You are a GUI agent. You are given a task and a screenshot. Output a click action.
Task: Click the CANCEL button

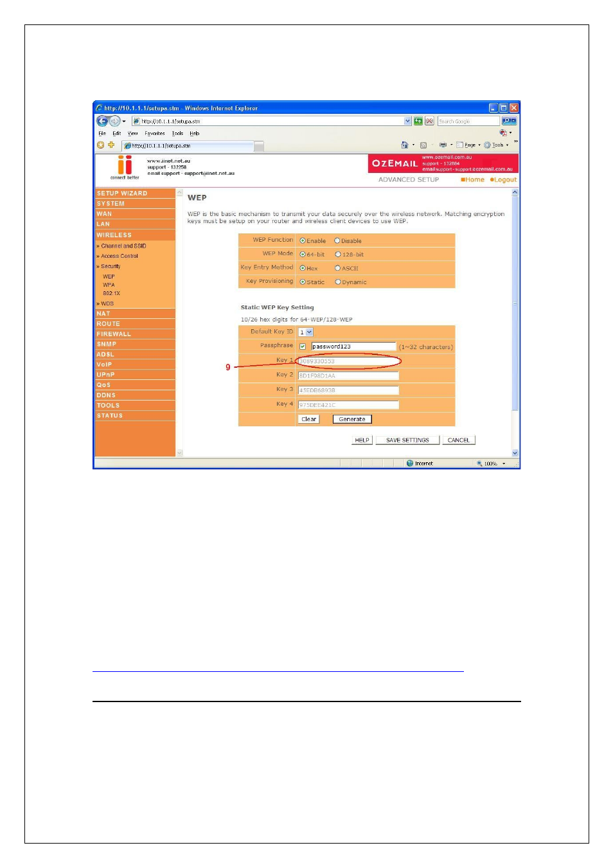tap(459, 440)
